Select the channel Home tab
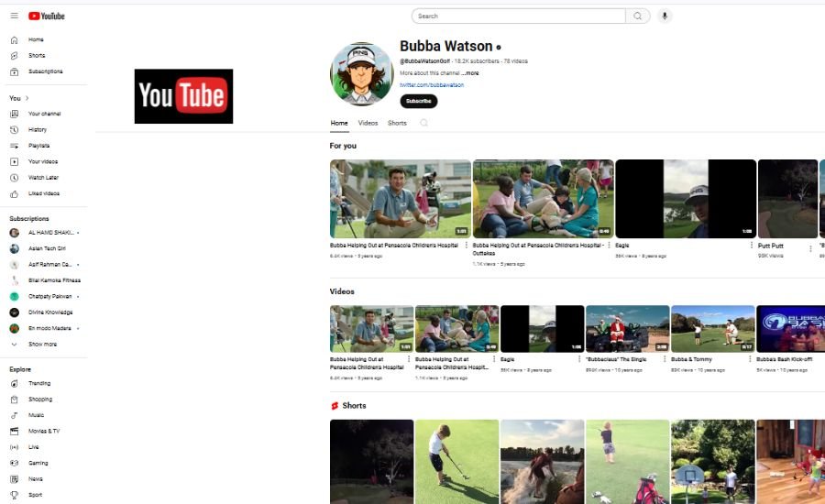 [339, 123]
